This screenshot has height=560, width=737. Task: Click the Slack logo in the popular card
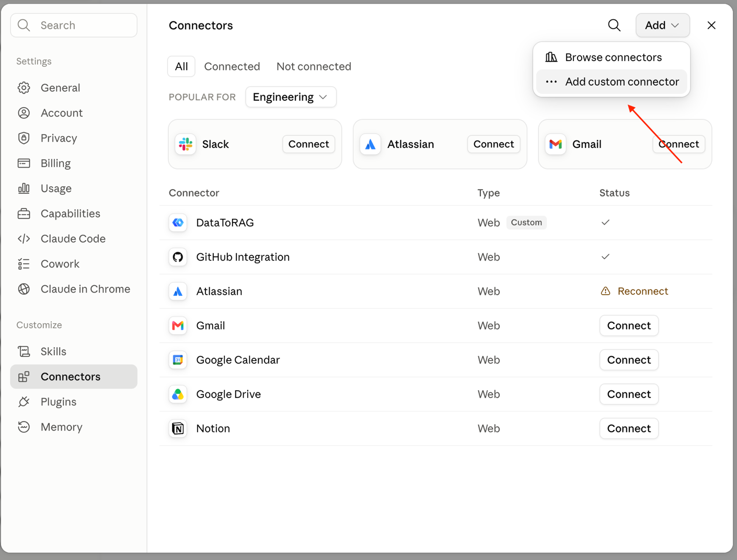pos(186,144)
